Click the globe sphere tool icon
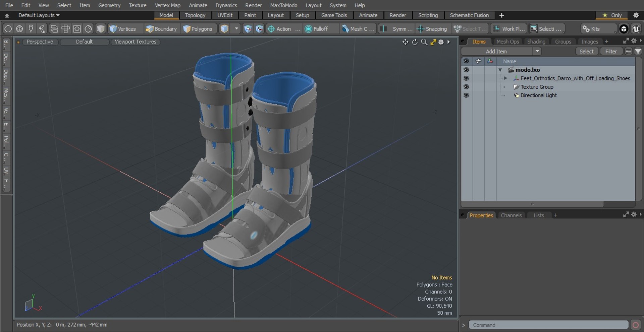Screen dimensions: 644x332 [x=19, y=29]
